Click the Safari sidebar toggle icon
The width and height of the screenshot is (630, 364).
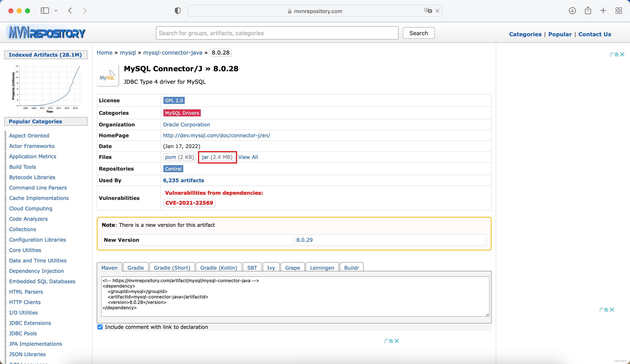pyautogui.click(x=45, y=11)
